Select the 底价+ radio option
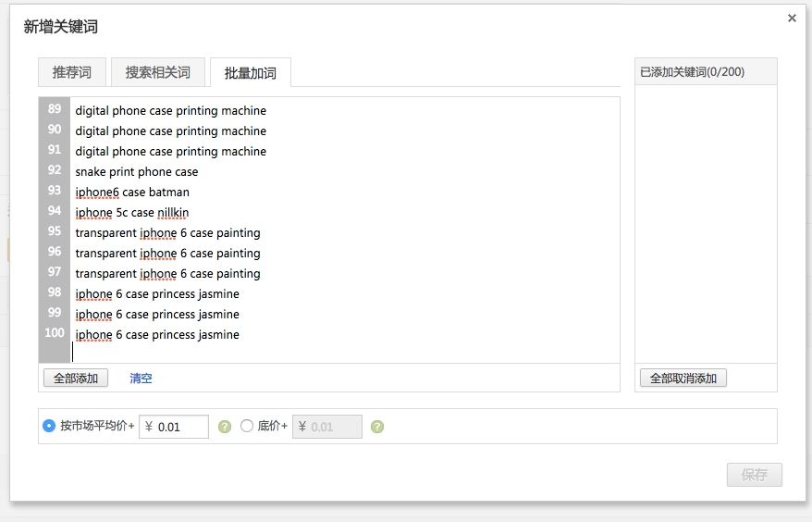 click(247, 426)
